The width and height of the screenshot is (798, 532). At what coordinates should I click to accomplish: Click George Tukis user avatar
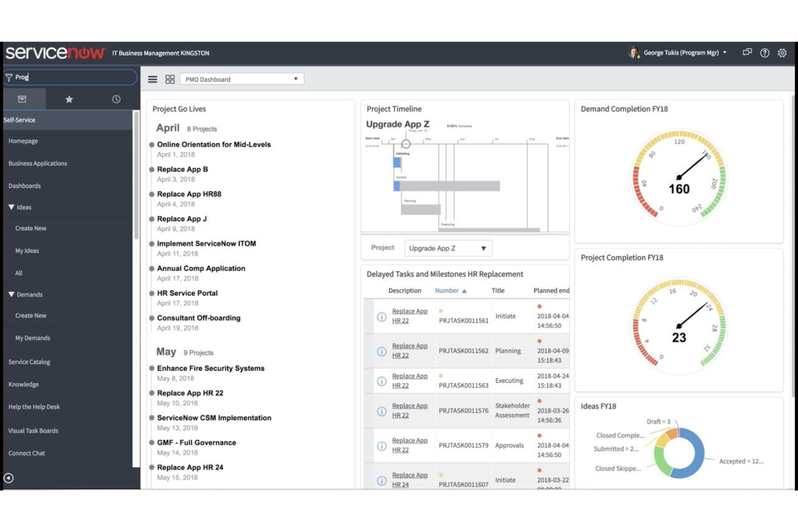[634, 52]
